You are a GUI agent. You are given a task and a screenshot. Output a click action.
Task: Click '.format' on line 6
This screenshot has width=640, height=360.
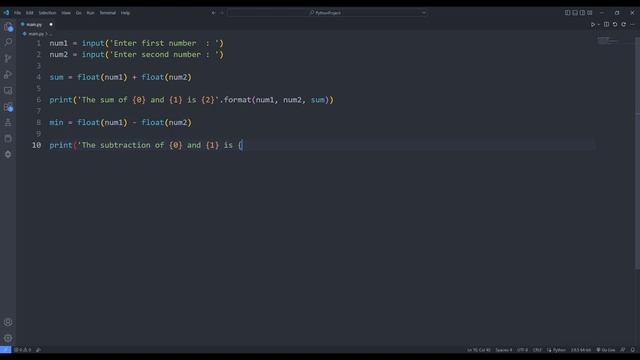click(236, 100)
